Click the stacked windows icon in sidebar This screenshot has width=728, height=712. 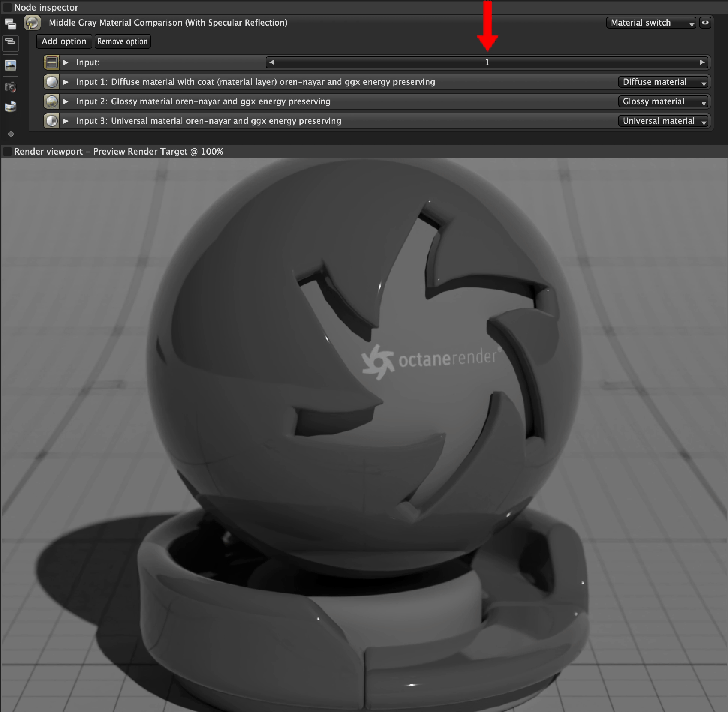coord(11,24)
